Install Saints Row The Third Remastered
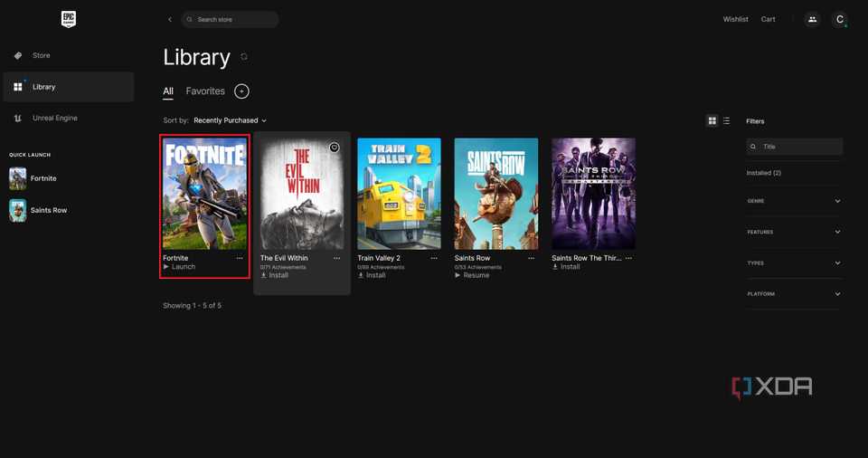This screenshot has width=868, height=458. click(566, 267)
